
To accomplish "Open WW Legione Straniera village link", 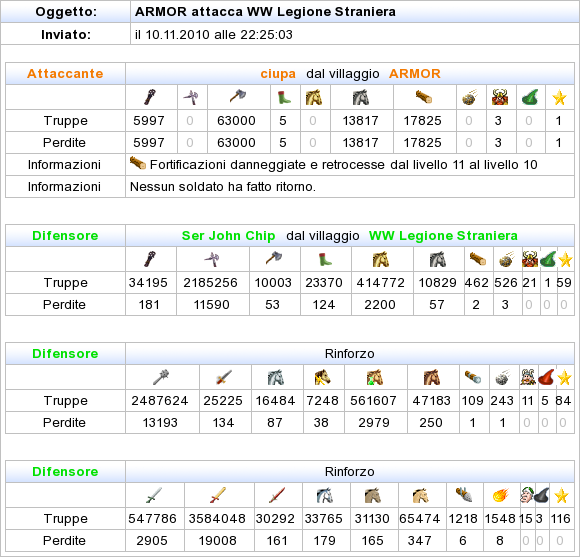I will pyautogui.click(x=443, y=236).
